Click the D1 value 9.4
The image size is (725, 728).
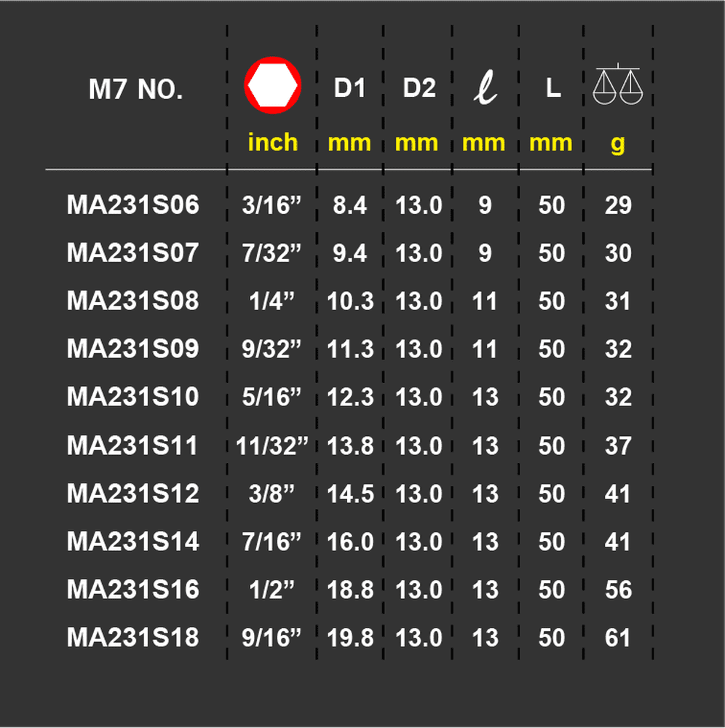(x=350, y=253)
